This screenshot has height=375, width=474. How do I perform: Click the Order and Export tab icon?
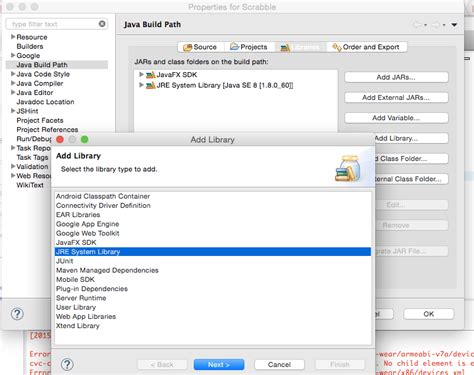[337, 47]
